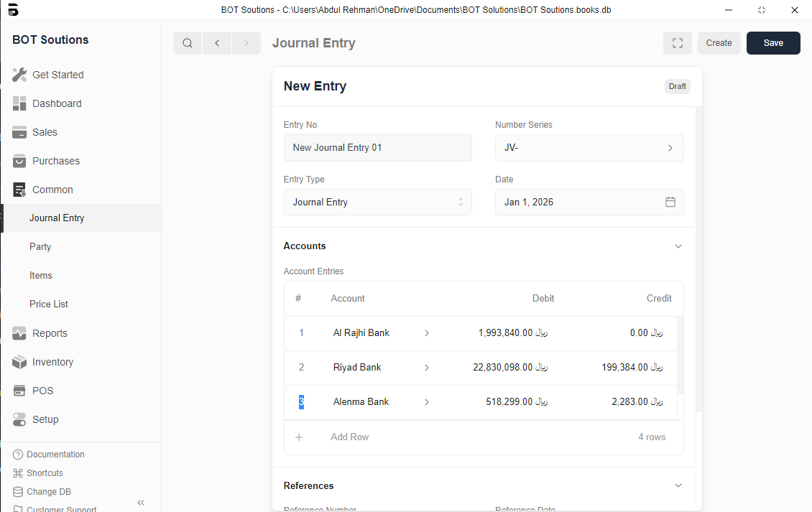Open Dashboard from the sidebar
The height and width of the screenshot is (512, 812).
pyautogui.click(x=57, y=103)
